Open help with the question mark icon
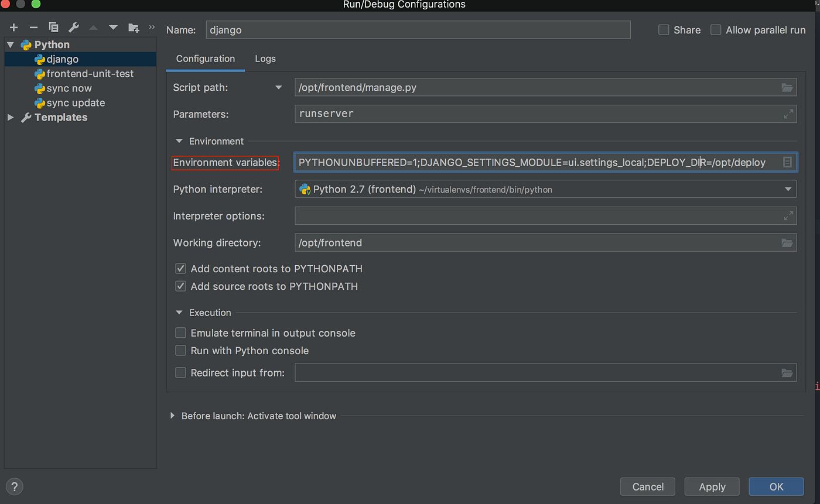 (x=14, y=486)
